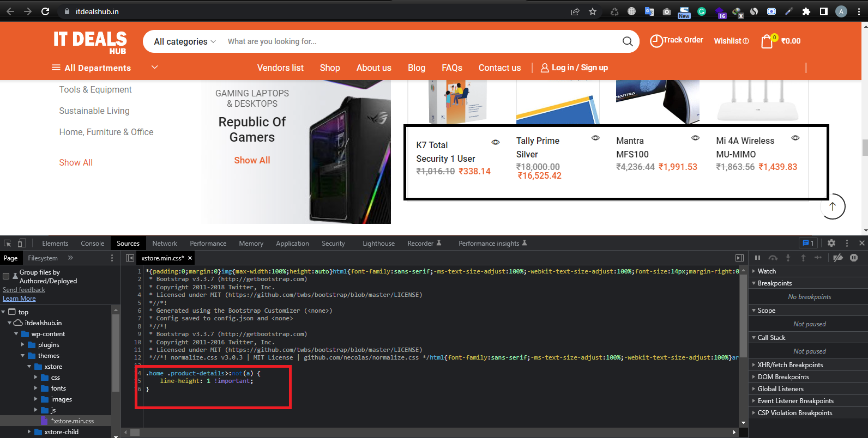The image size is (868, 438).
Task: Click the share page icon in address bar
Action: (575, 11)
